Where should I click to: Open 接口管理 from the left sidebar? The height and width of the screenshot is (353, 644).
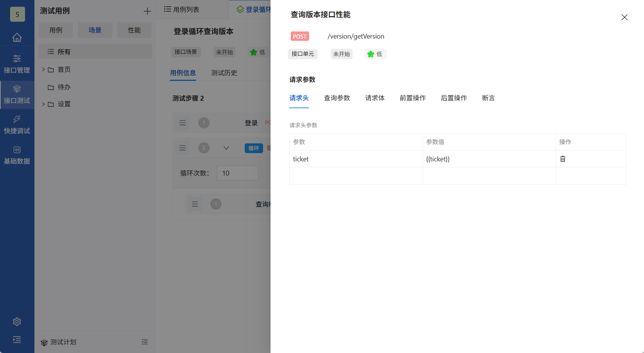click(17, 63)
